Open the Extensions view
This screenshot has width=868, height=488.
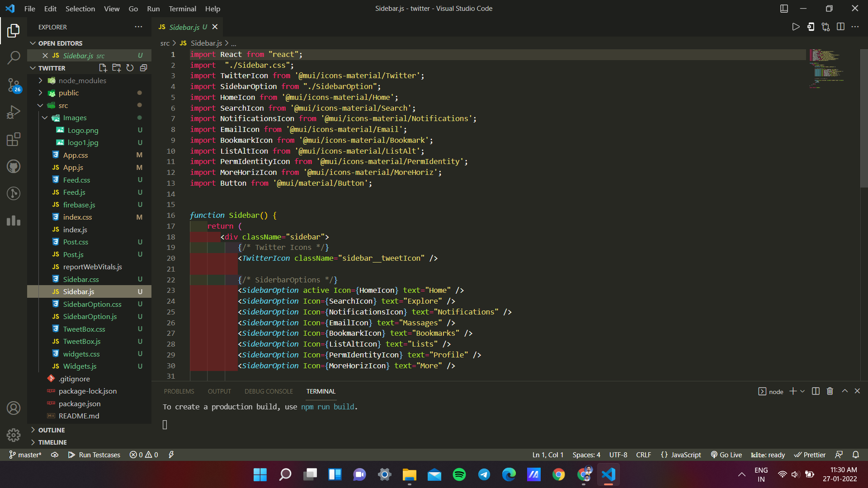tap(14, 139)
